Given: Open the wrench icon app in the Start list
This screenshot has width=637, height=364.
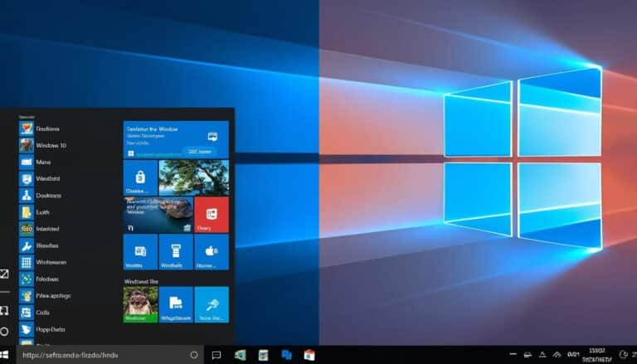Looking at the screenshot, I should click(39, 245).
